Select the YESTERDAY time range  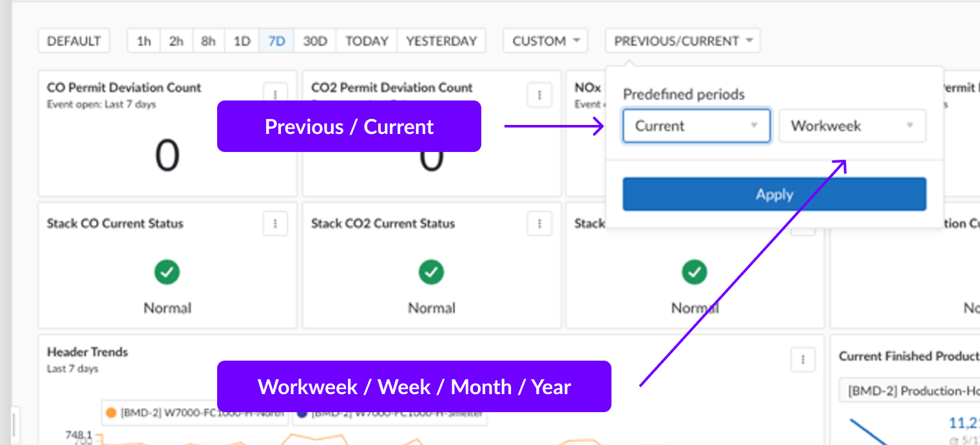pos(441,41)
